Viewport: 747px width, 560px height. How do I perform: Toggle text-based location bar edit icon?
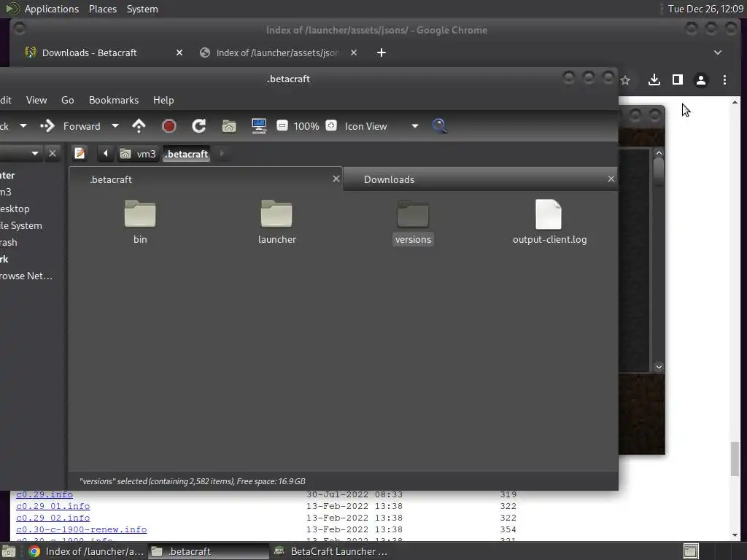80,154
